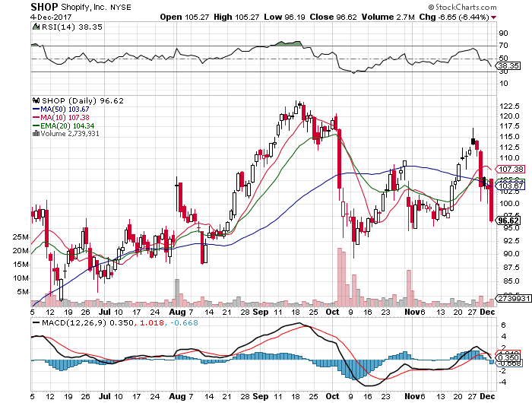Click the red down-triangle change indicator
Viewport: 532px width, 403px height.
click(x=494, y=17)
